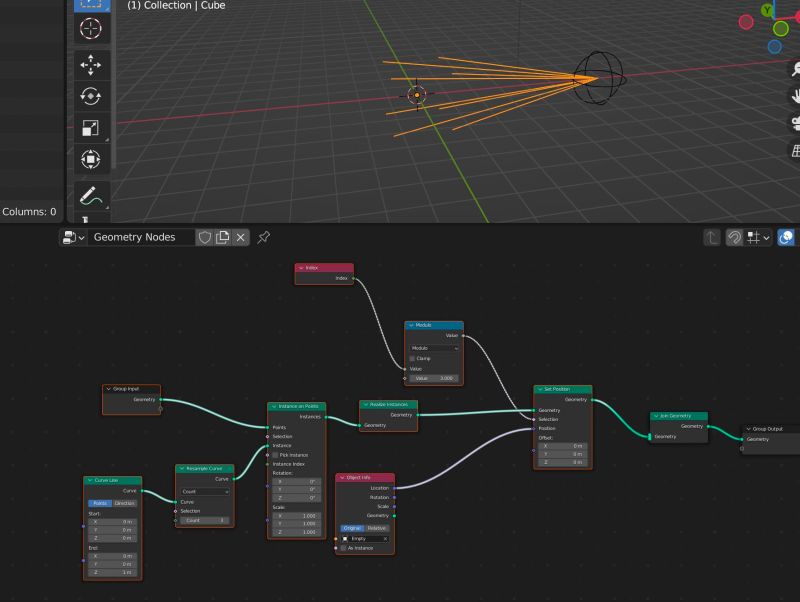Select the Transform tool in the viewport toolbar
800x602 pixels.
coord(90,159)
